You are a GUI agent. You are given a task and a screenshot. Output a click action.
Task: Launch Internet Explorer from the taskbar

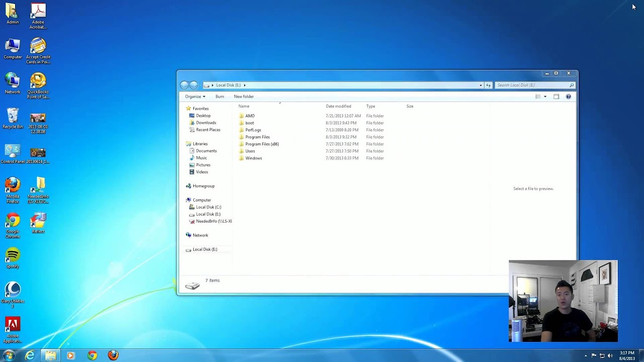coord(30,355)
